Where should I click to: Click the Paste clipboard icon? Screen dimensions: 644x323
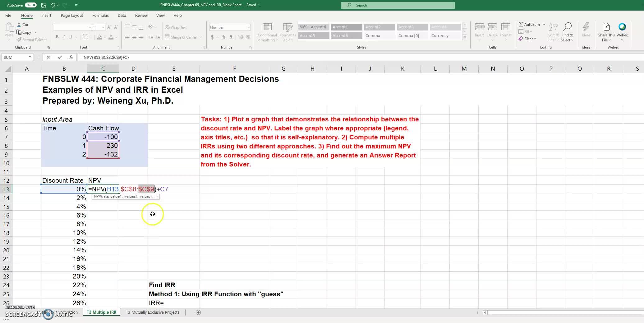pyautogui.click(x=9, y=28)
